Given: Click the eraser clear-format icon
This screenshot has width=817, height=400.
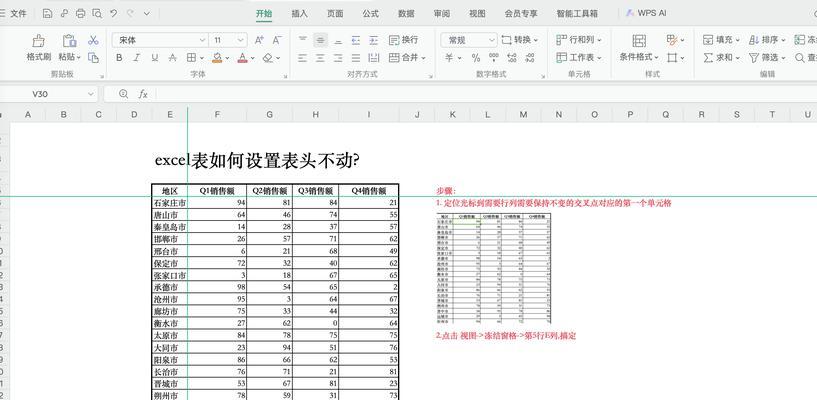Looking at the screenshot, I should click(x=268, y=58).
